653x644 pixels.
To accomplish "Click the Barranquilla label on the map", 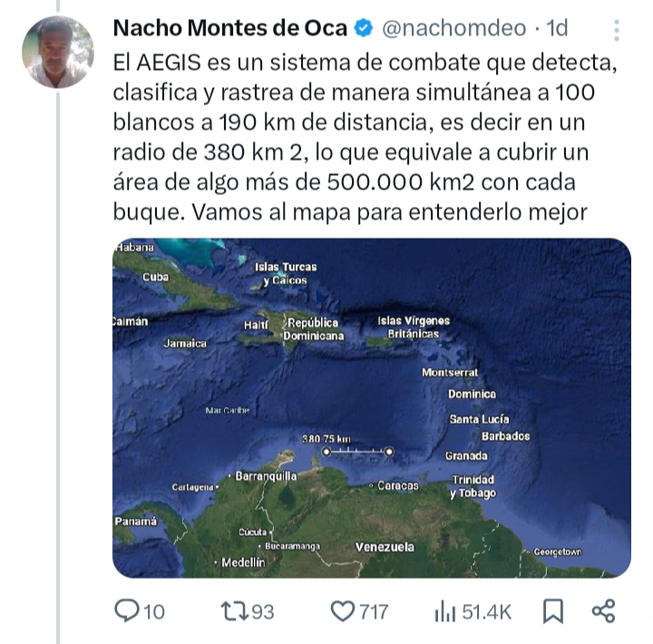I will pos(266,476).
